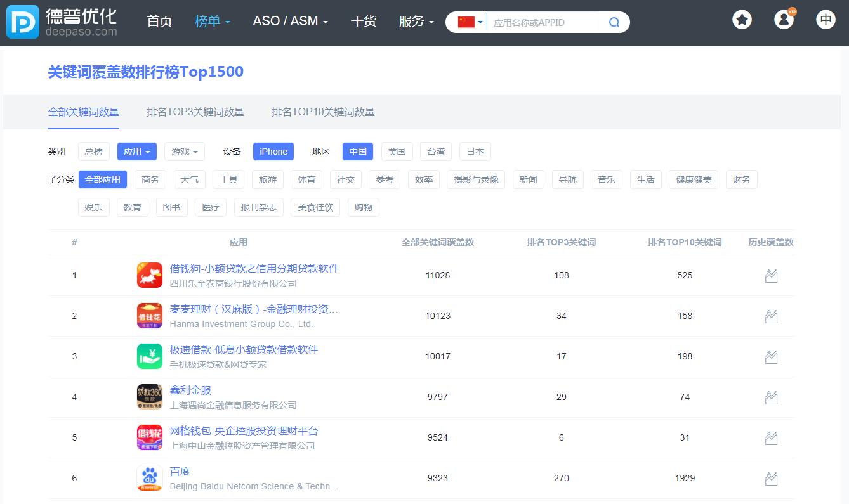Open the 麦麦理财（汉麻版） app link
Image resolution: width=849 pixels, height=504 pixels.
(x=254, y=309)
